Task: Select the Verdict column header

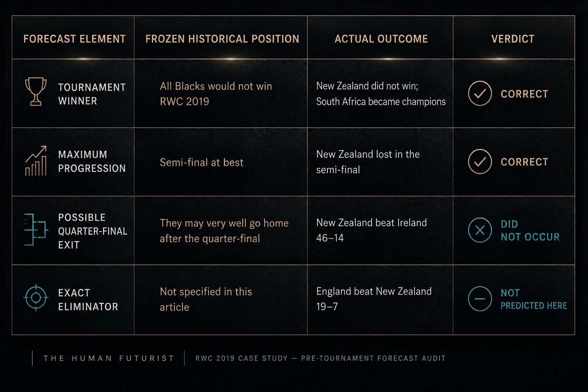Action: pyautogui.click(x=513, y=39)
